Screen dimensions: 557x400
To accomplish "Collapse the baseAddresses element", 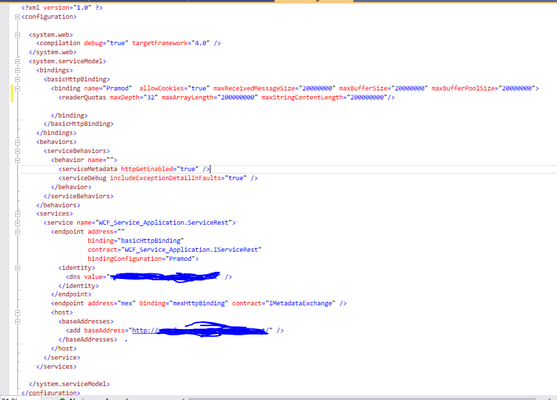I will pos(17,321).
